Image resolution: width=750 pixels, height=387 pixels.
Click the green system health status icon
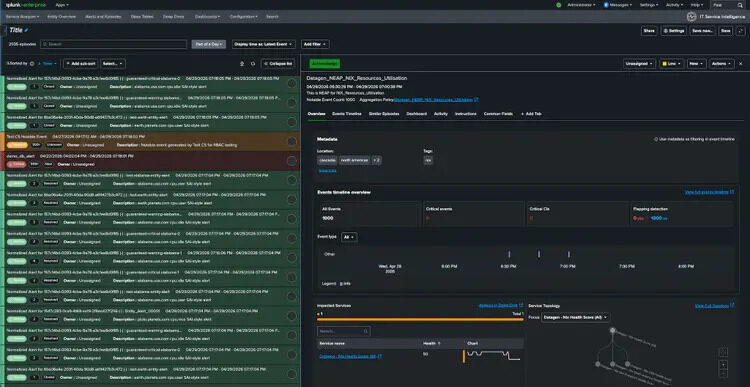point(559,5)
